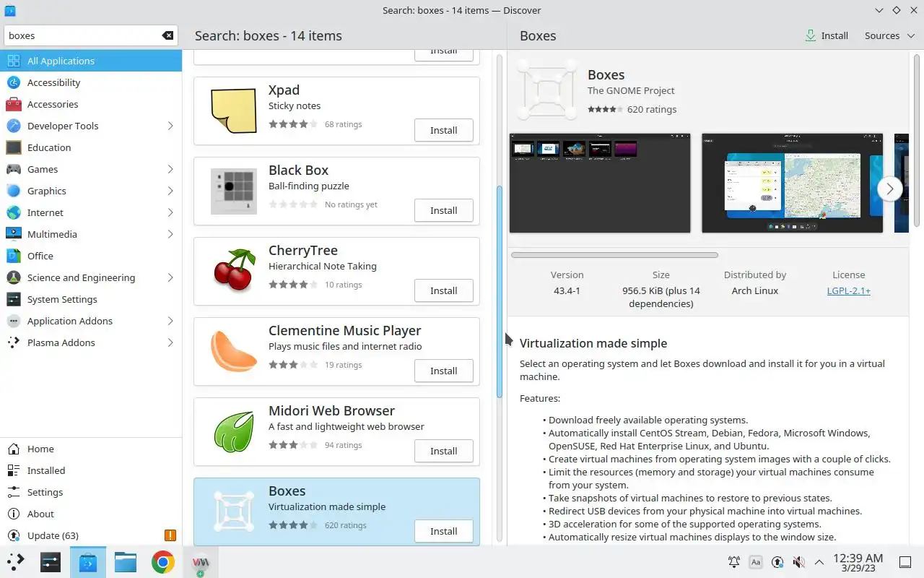Click the Black Box puzzle icon

(x=233, y=191)
